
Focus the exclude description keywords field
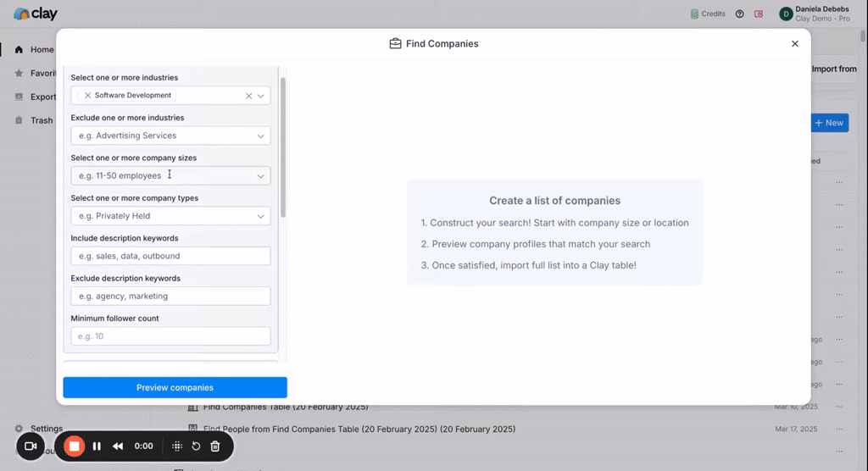click(170, 296)
